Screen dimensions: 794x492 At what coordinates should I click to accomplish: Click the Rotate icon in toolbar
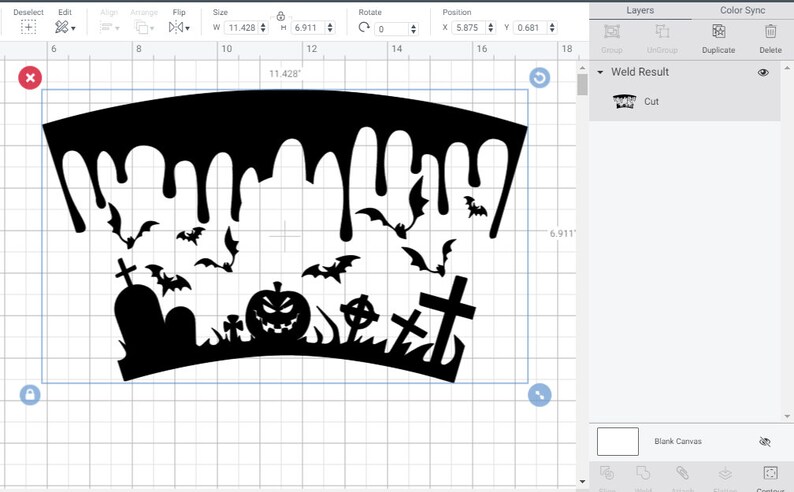(x=364, y=27)
